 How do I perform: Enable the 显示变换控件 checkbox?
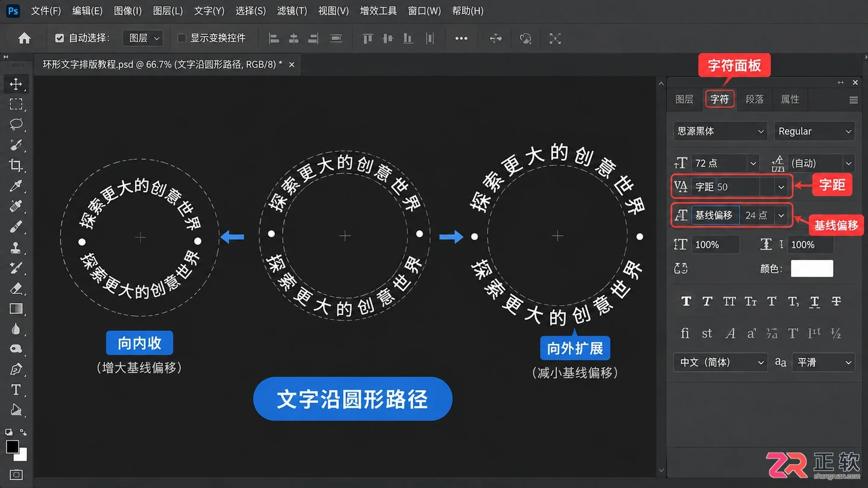[181, 38]
